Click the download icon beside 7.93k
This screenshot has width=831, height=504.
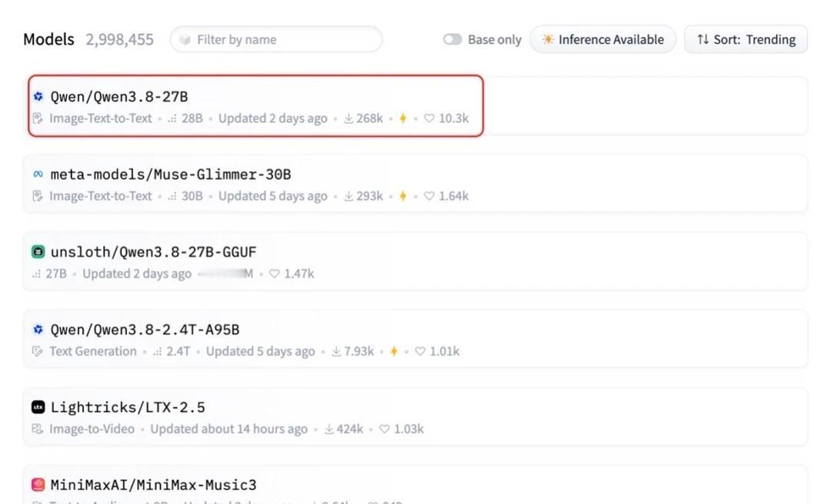(x=336, y=352)
